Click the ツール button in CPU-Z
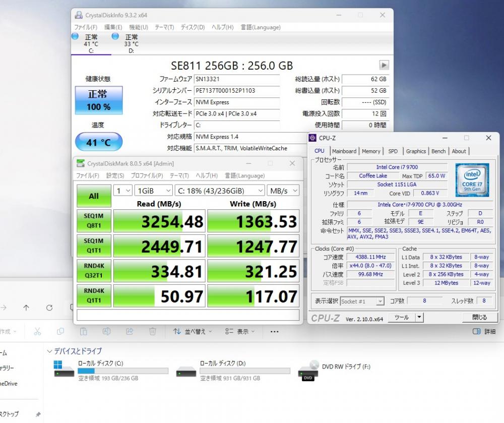The height and width of the screenshot is (423, 504). pos(402,317)
